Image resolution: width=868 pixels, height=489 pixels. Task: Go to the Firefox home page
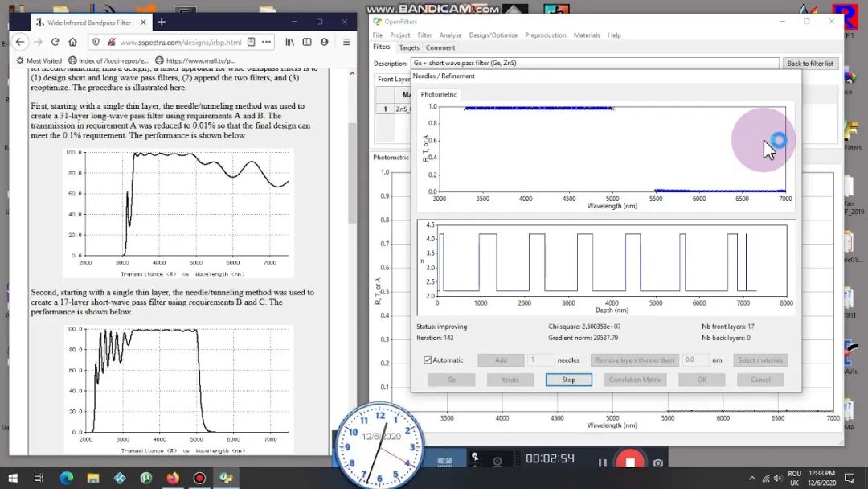pyautogui.click(x=72, y=42)
